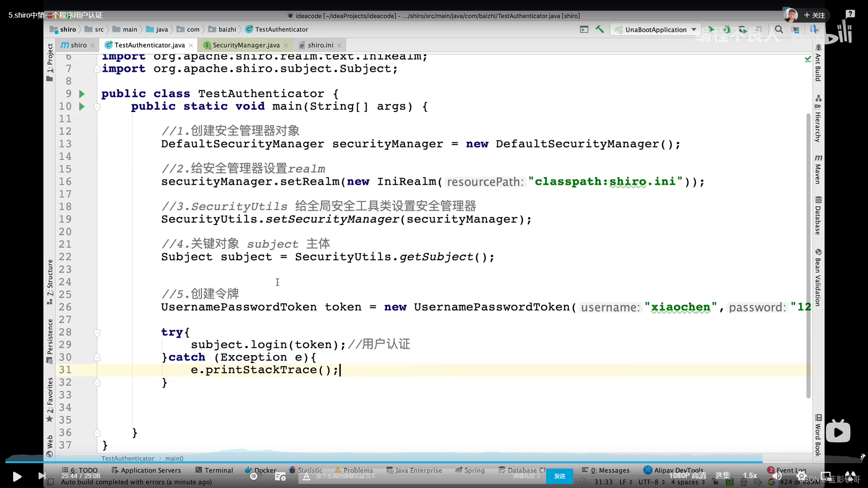Click the baizhi breadcrumb folder

222,29
